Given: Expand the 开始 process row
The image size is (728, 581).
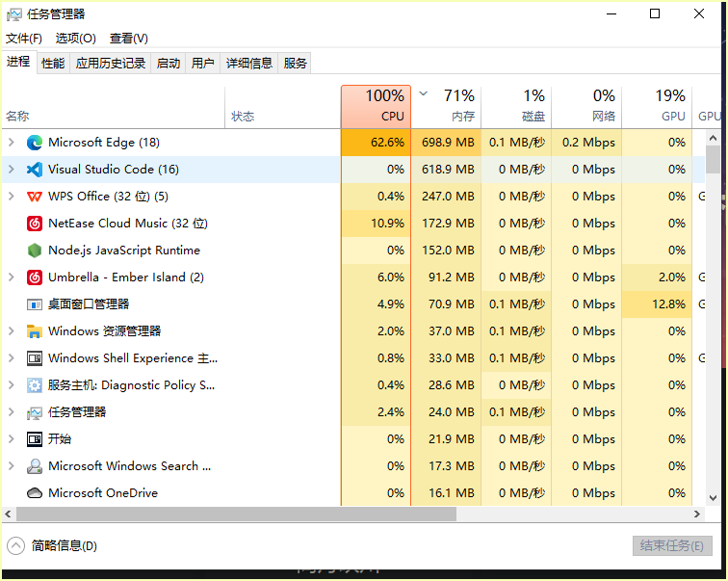Looking at the screenshot, I should pos(12,439).
